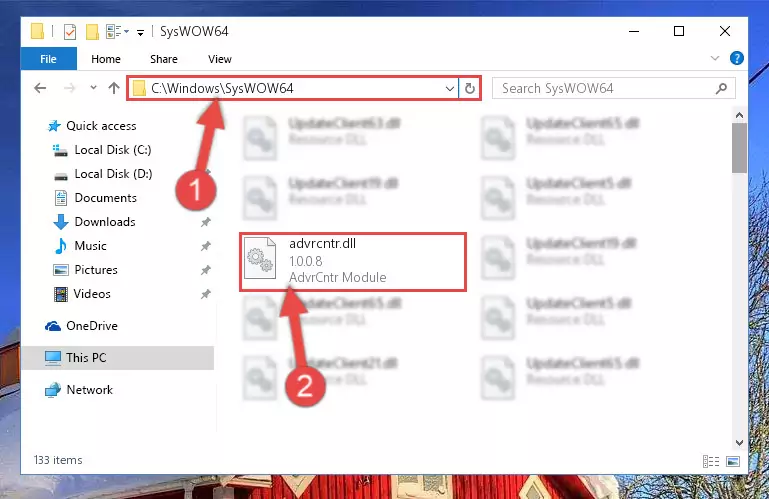Screen dimensions: 769x499
Task: Switch to the Share ribbon tab
Action: (x=164, y=59)
